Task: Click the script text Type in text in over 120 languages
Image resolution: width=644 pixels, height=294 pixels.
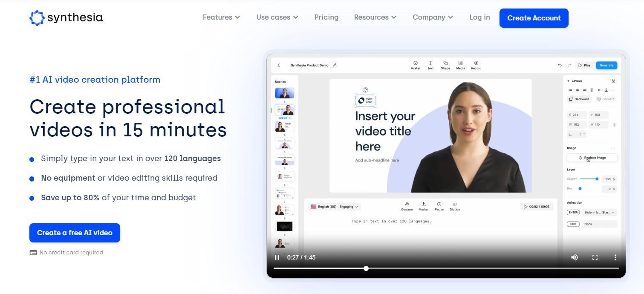Action: click(x=391, y=221)
